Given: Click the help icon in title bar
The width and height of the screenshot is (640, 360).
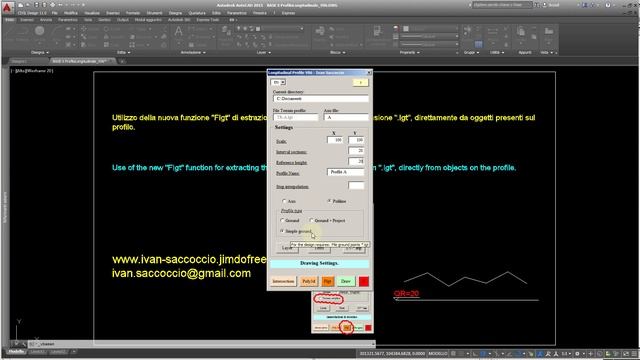Looking at the screenshot, I should point(608,5).
